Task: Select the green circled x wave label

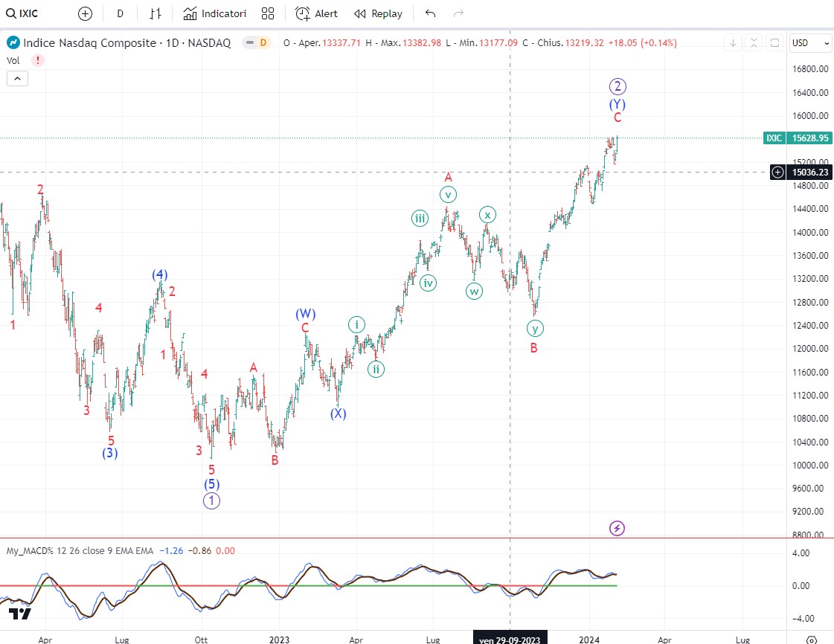Action: click(x=488, y=215)
